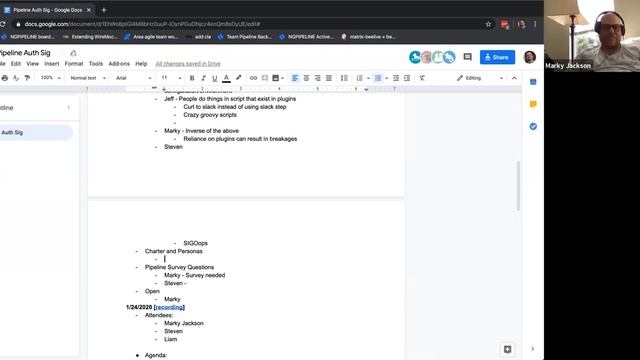Open the Insert menu
The height and width of the screenshot is (360, 640).
click(52, 64)
